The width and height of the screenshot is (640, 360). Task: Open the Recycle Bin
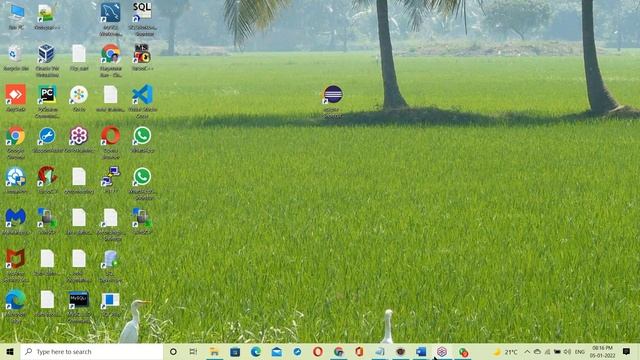[16, 57]
